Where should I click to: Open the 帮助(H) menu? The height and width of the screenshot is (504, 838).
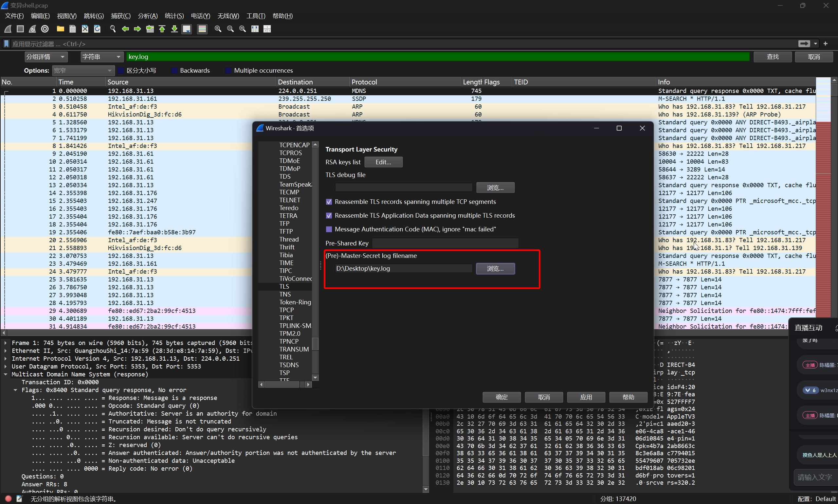282,16
